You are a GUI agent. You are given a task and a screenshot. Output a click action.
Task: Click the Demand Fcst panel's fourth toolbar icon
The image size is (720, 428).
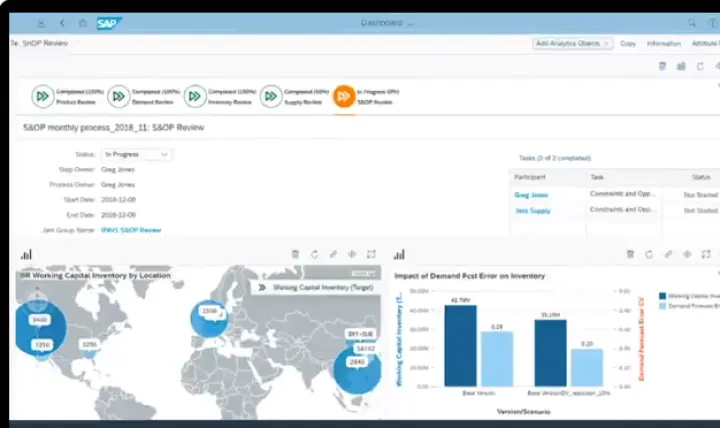click(x=687, y=254)
